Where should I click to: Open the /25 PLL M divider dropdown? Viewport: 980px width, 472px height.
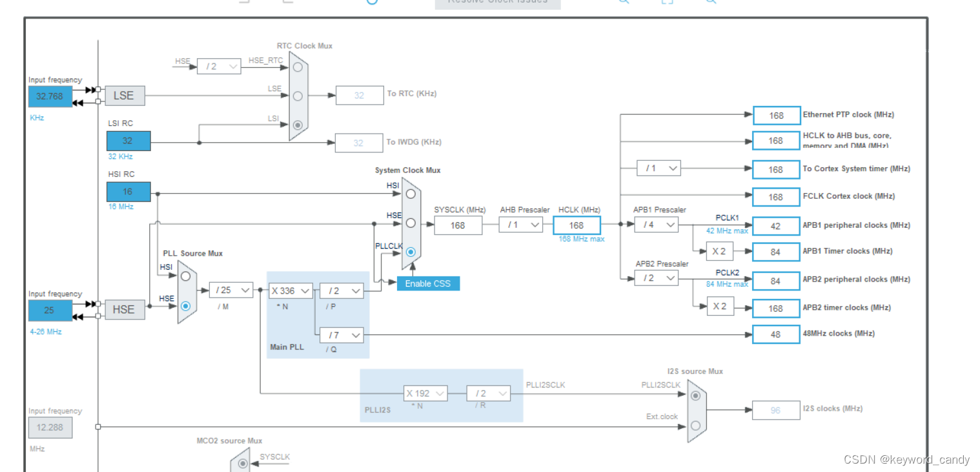point(230,291)
